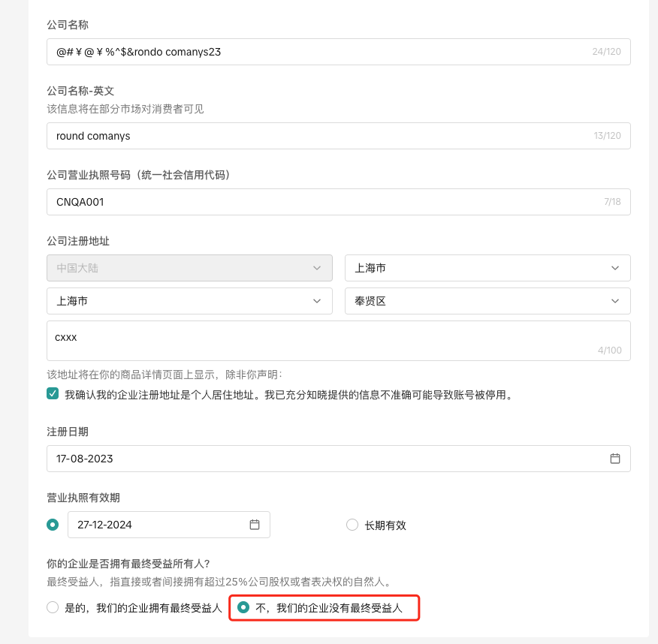658x644 pixels.
Task: Click the 27-12-2024 license expiry date input
Action: (x=158, y=525)
